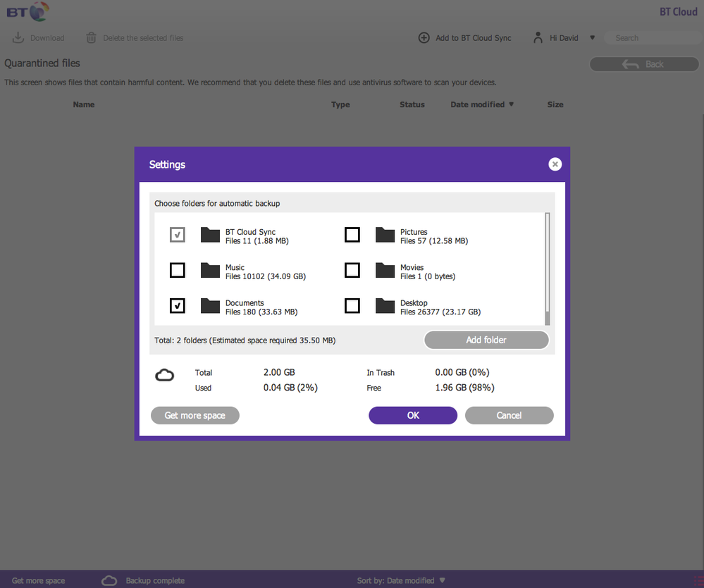Open the Sort by Date modified dropdown
Image resolution: width=704 pixels, height=588 pixels.
point(443,580)
